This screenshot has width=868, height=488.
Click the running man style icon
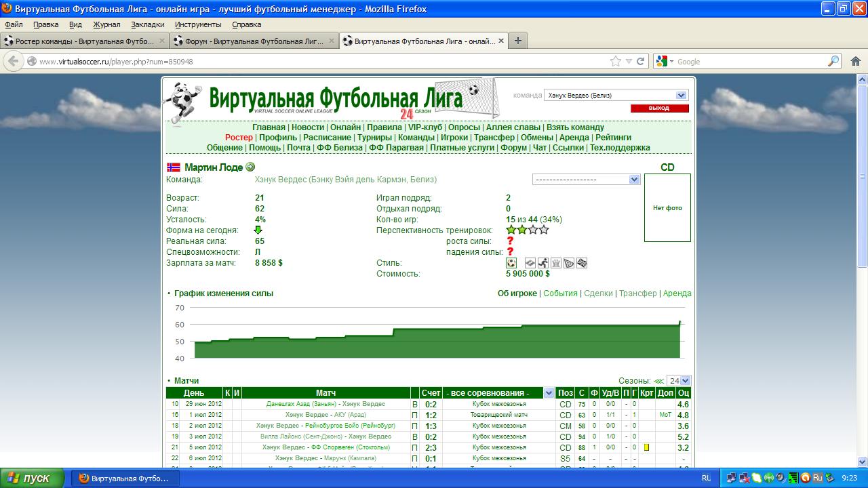543,263
